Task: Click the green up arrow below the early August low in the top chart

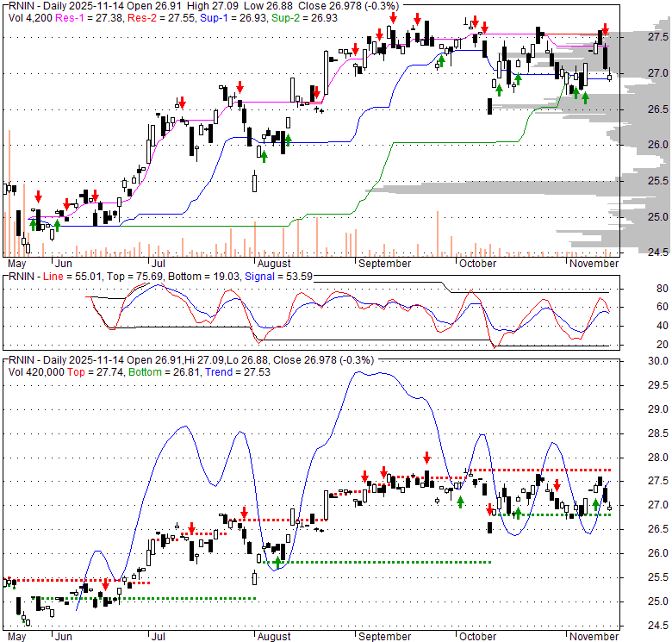Action: tap(264, 155)
